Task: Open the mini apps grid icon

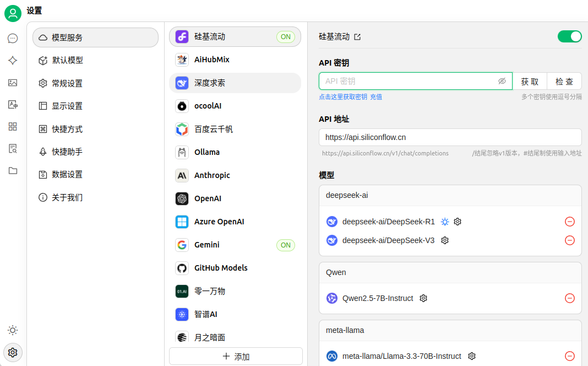Action: point(13,127)
